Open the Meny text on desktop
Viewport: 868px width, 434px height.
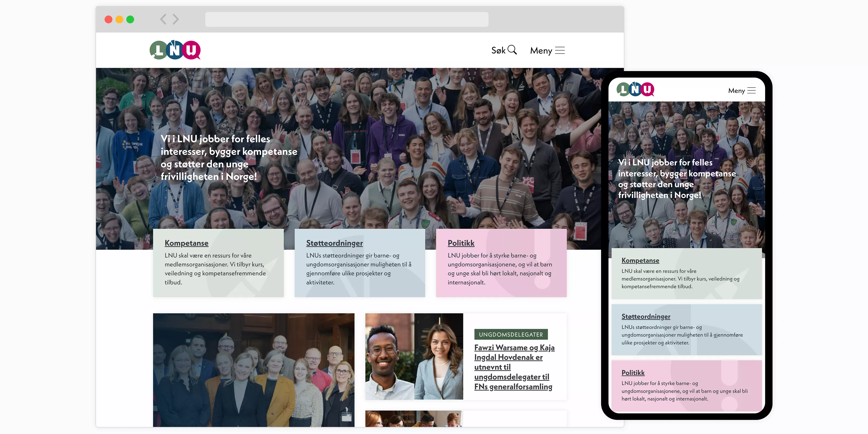click(541, 50)
